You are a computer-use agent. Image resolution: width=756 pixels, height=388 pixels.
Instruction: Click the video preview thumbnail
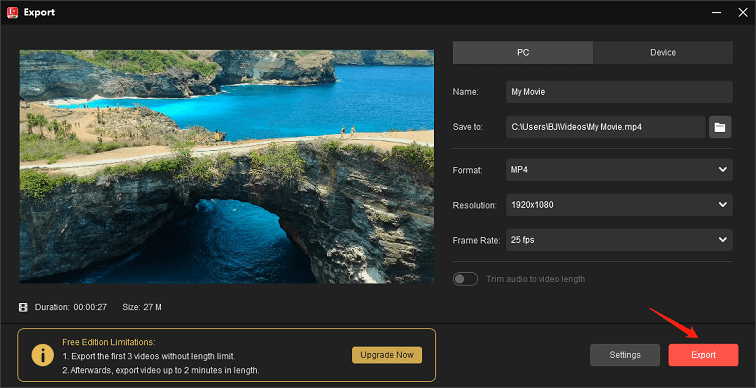tap(227, 166)
